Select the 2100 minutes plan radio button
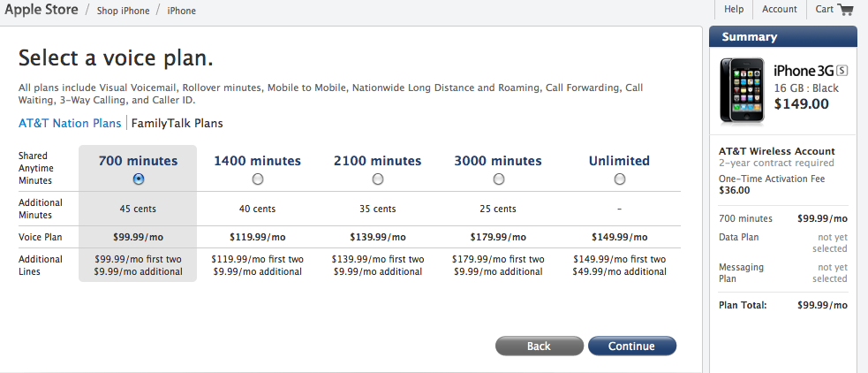Image resolution: width=868 pixels, height=373 pixels. [378, 179]
